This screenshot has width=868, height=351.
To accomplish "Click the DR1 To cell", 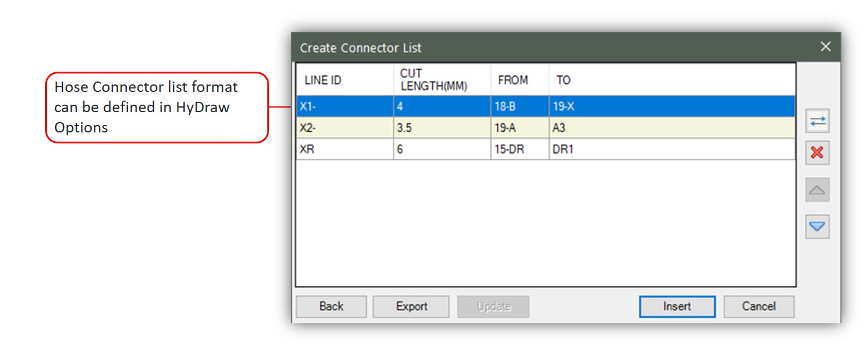I will [672, 149].
